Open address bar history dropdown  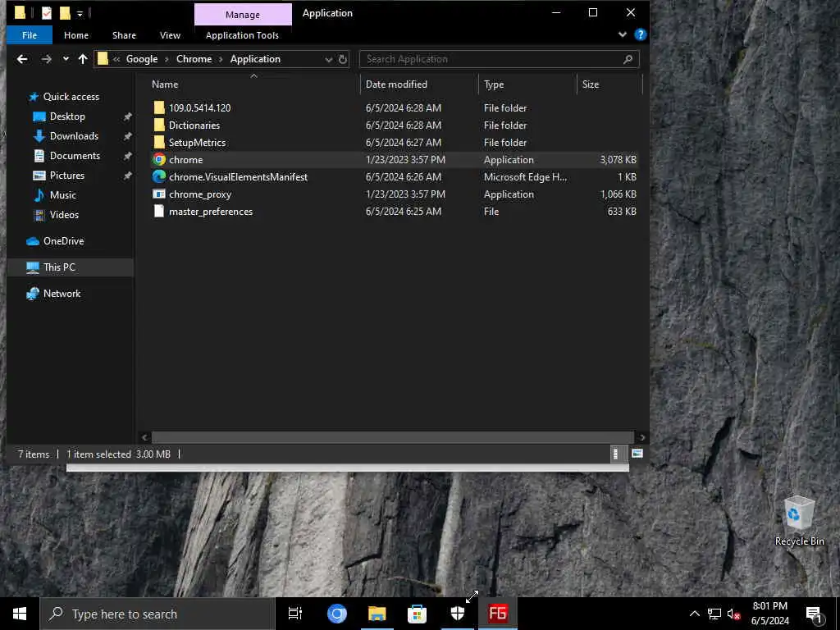(x=328, y=59)
